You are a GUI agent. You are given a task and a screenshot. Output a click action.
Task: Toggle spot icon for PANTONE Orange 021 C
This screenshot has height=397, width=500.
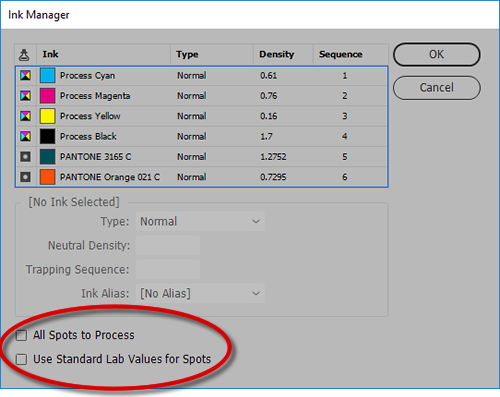click(x=25, y=177)
